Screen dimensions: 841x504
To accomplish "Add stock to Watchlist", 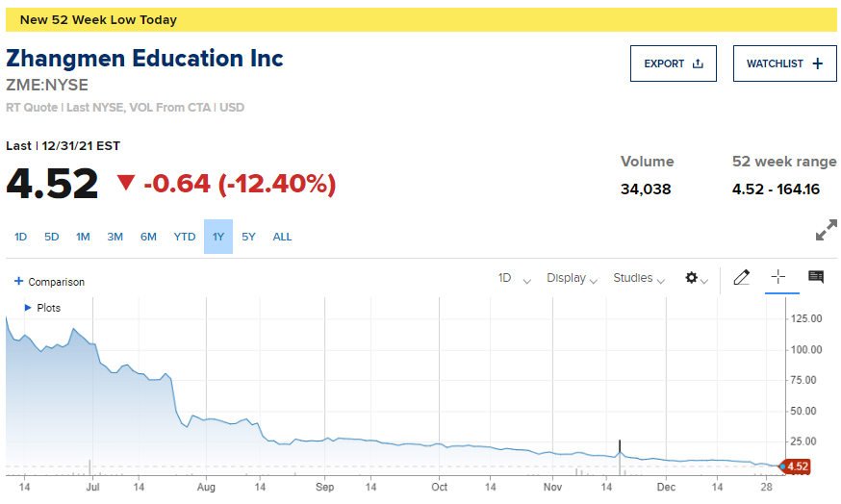I will pos(784,63).
